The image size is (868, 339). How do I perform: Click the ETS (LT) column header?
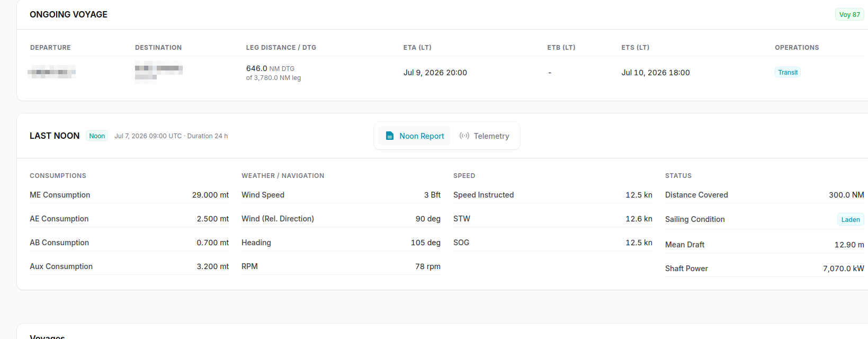636,48
